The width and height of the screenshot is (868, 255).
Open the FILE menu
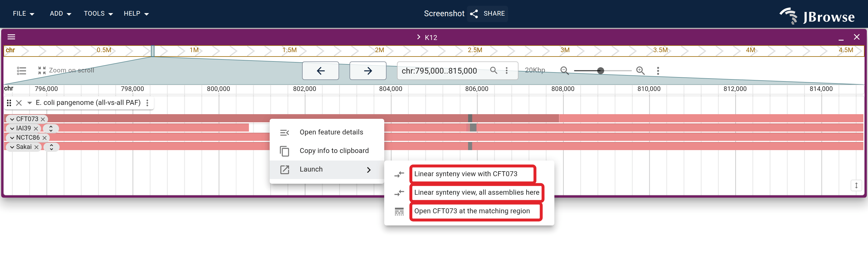23,14
